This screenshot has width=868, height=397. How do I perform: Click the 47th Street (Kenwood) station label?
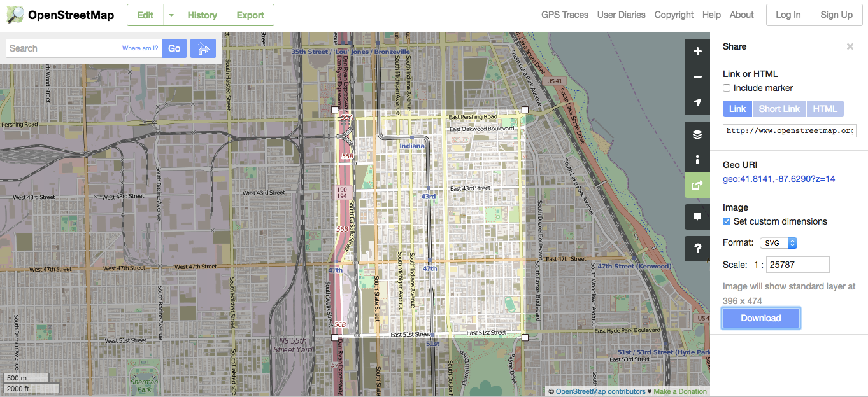point(634,266)
